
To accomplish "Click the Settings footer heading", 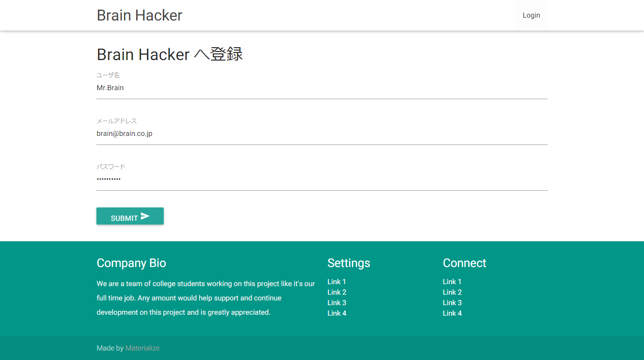I will tap(348, 263).
